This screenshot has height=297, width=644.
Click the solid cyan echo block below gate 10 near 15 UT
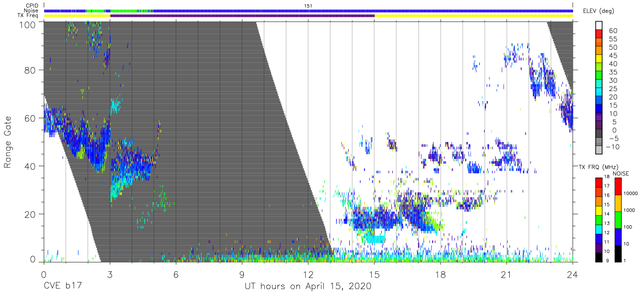click(375, 239)
